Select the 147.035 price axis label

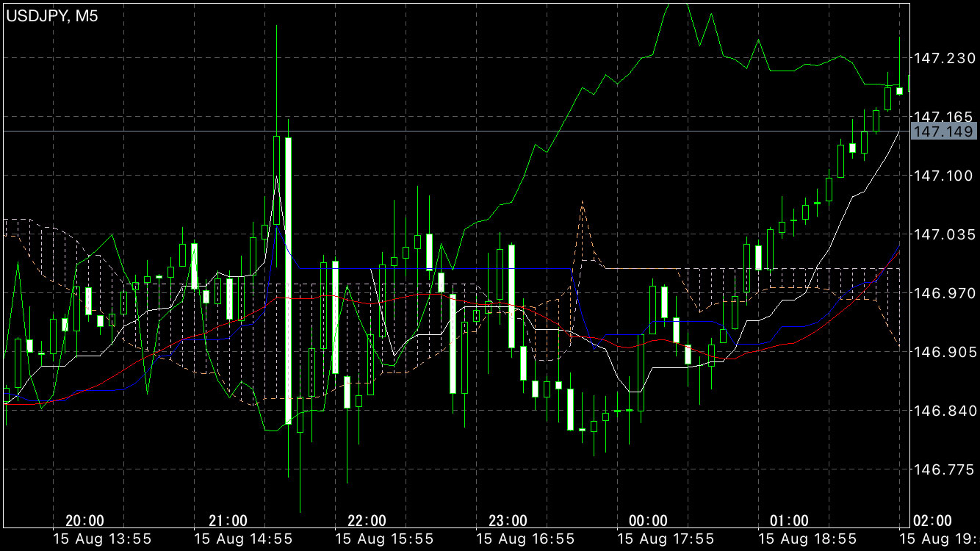coord(943,234)
